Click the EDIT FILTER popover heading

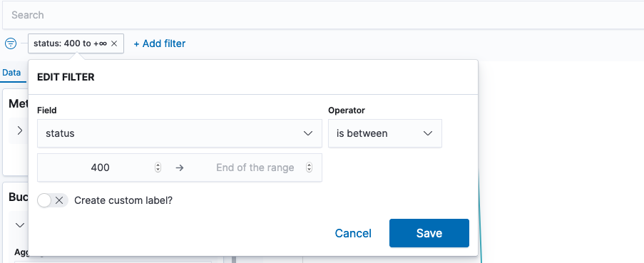pos(66,77)
